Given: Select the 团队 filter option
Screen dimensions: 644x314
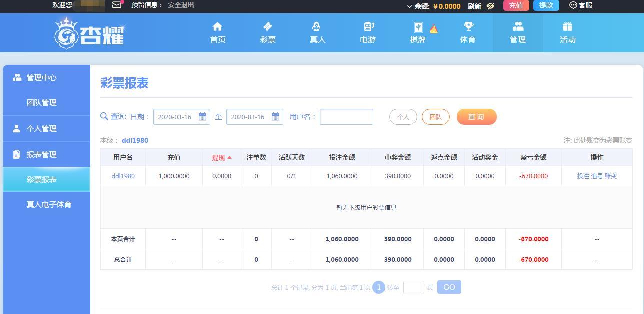Looking at the screenshot, I should pyautogui.click(x=435, y=117).
